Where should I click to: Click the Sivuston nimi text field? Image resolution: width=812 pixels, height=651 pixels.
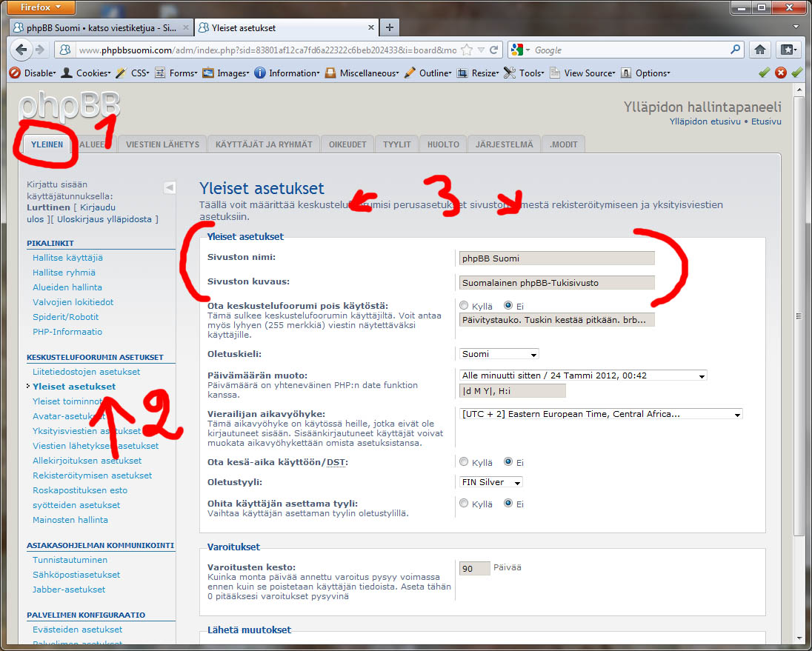[556, 258]
